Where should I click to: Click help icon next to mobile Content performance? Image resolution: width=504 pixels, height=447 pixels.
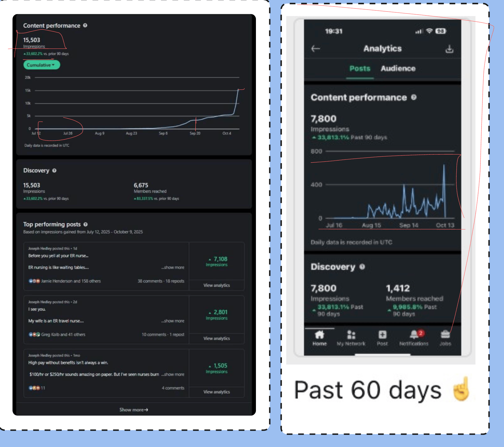coord(414,97)
